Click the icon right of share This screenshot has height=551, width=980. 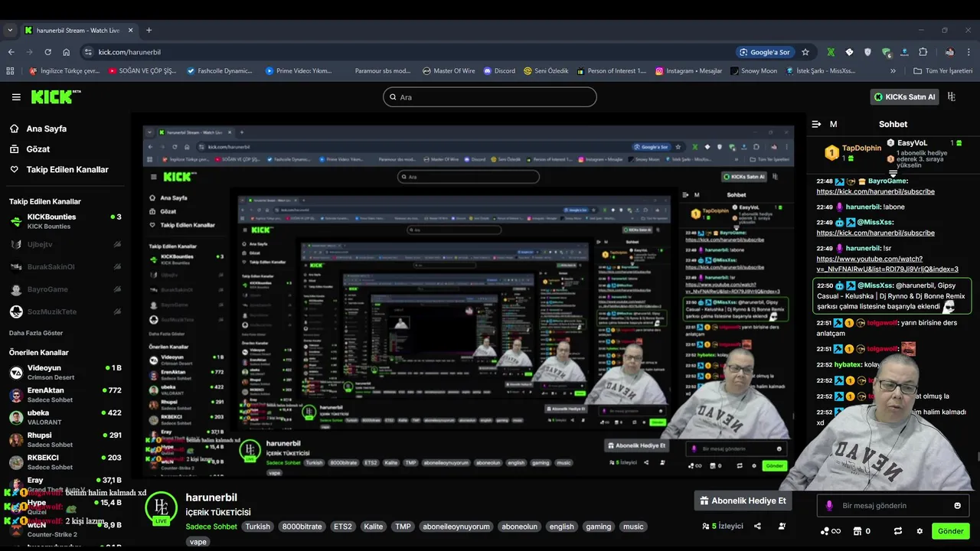click(782, 527)
